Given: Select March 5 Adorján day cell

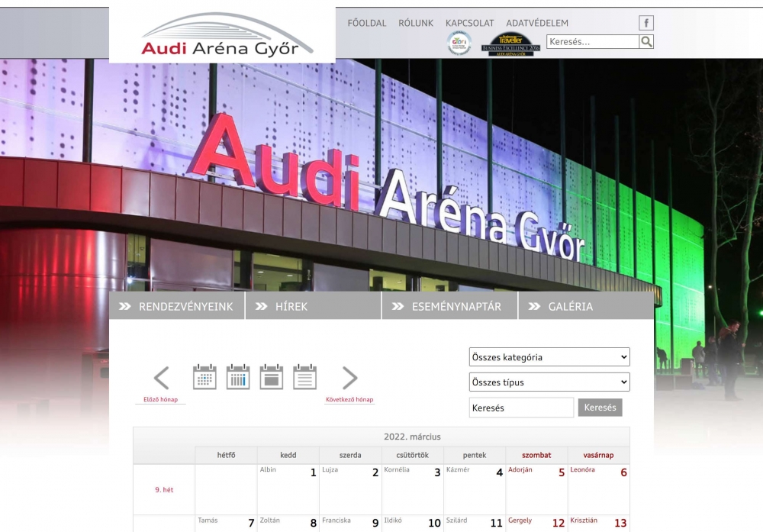Looking at the screenshot, I should 536,489.
